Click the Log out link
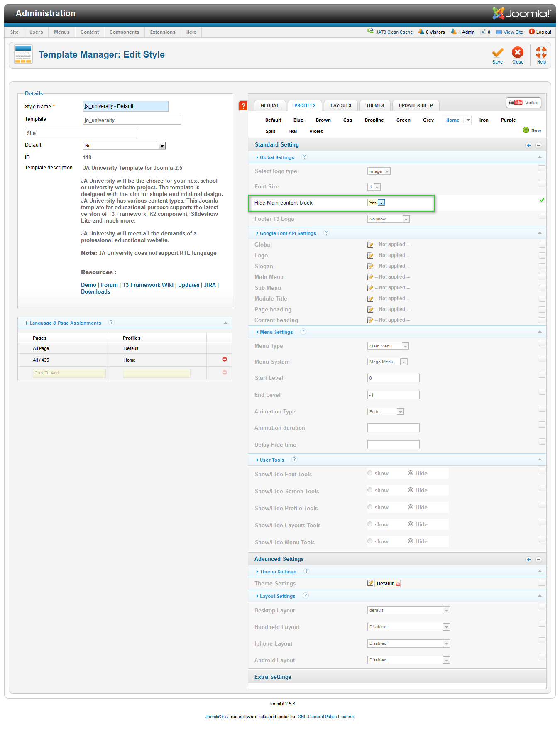This screenshot has width=560, height=729. [544, 32]
